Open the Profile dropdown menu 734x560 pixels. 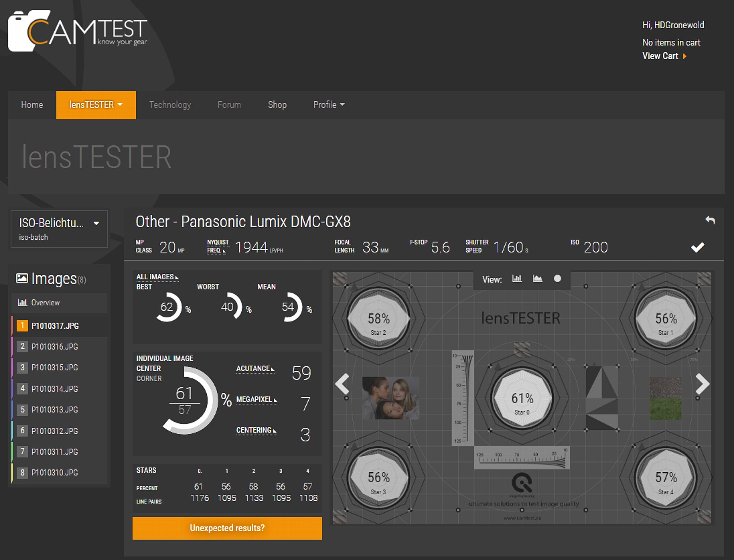tap(329, 105)
